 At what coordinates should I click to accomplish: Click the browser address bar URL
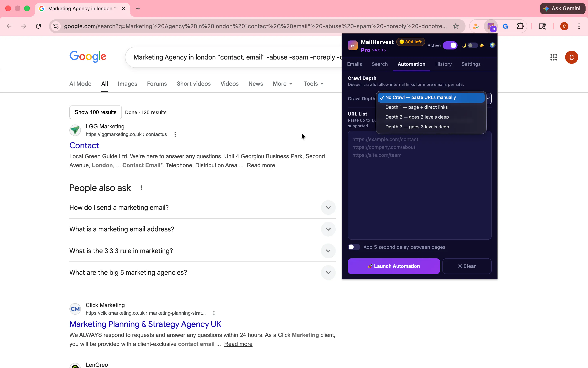click(x=255, y=26)
